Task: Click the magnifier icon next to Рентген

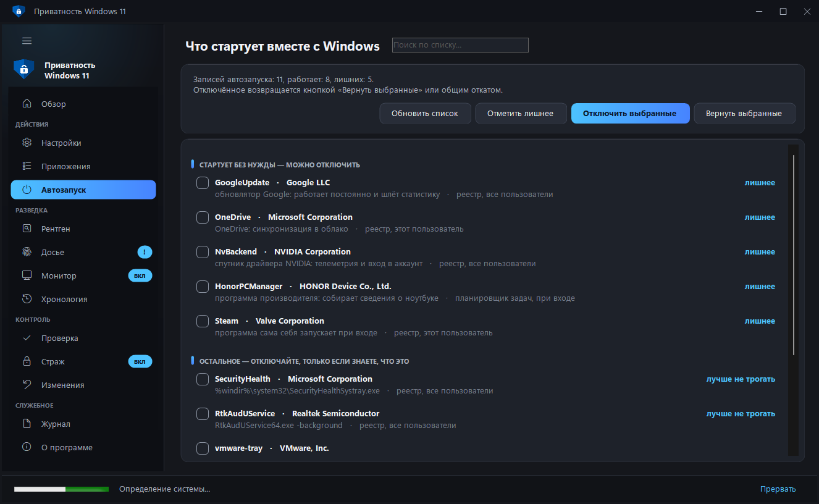Action: point(27,229)
